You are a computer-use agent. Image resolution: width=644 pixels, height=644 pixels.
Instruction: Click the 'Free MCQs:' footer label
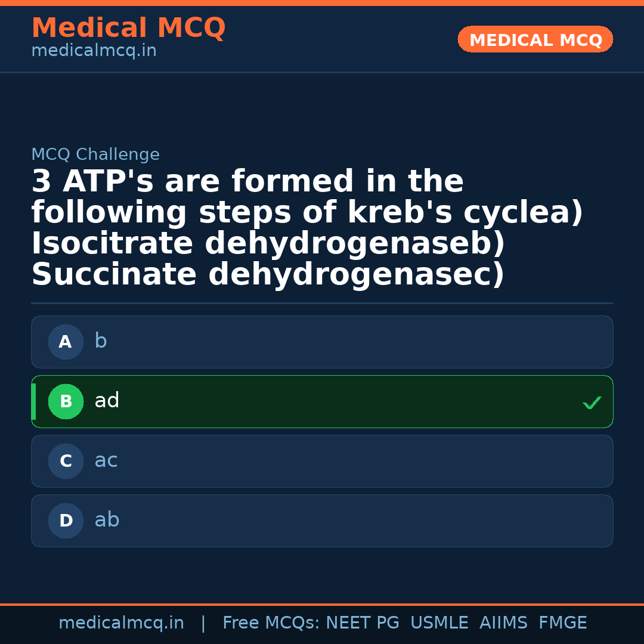click(271, 623)
